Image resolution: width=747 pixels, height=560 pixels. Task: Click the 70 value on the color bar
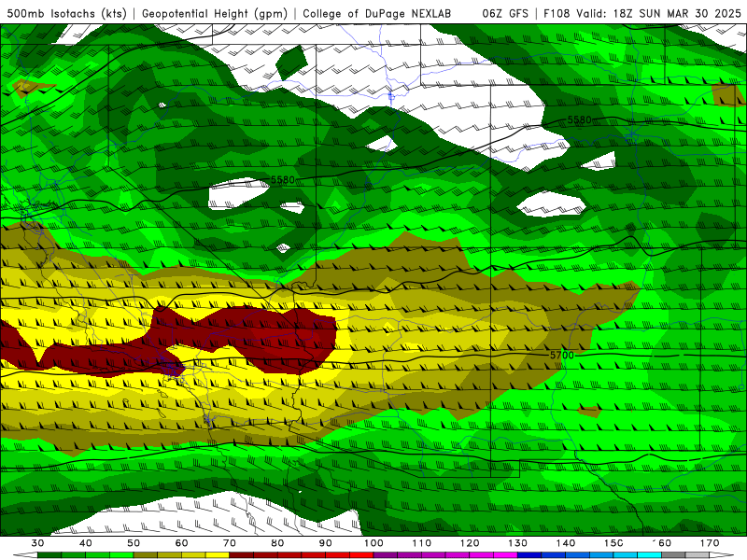[230, 543]
